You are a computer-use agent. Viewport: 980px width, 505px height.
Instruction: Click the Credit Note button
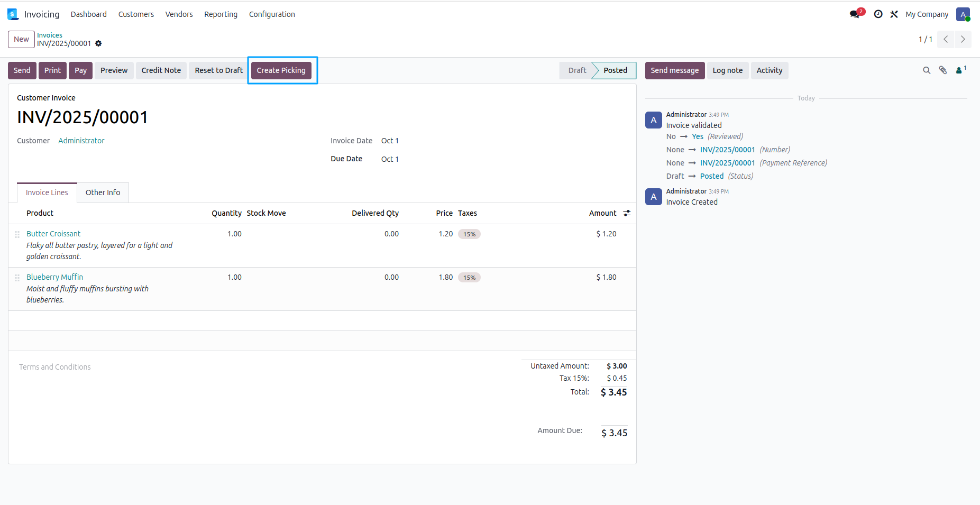pyautogui.click(x=161, y=70)
